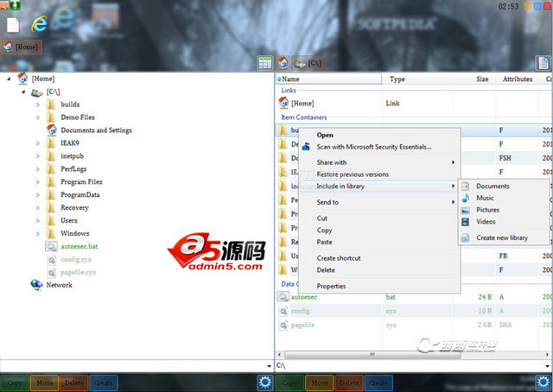Viewport: 553px width, 392px height.
Task: Click the document icon at top-right of pane
Action: pos(543,63)
